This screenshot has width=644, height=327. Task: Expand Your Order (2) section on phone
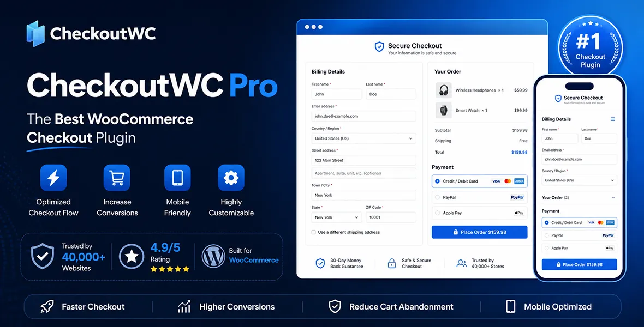[579, 198]
